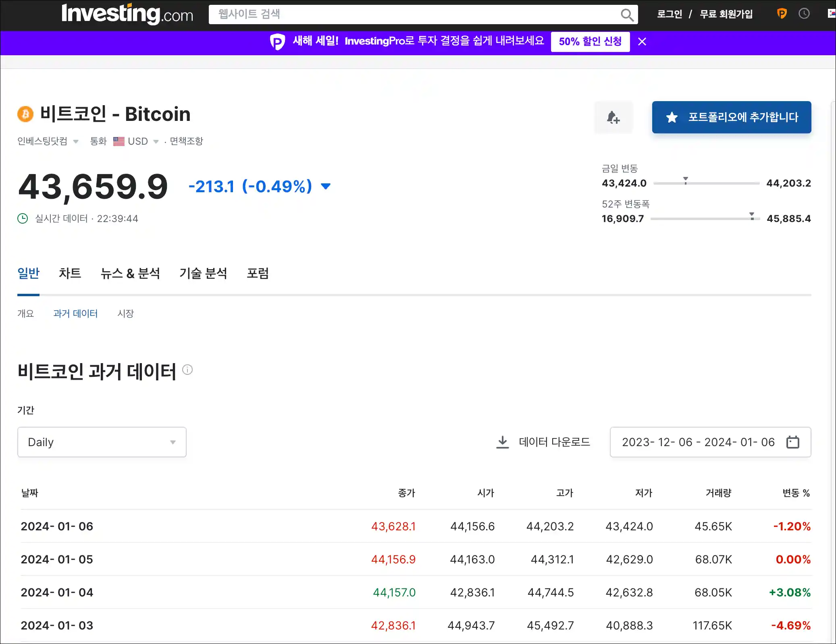The image size is (836, 644).
Task: Open the 개요 sub-tab
Action: tap(25, 314)
